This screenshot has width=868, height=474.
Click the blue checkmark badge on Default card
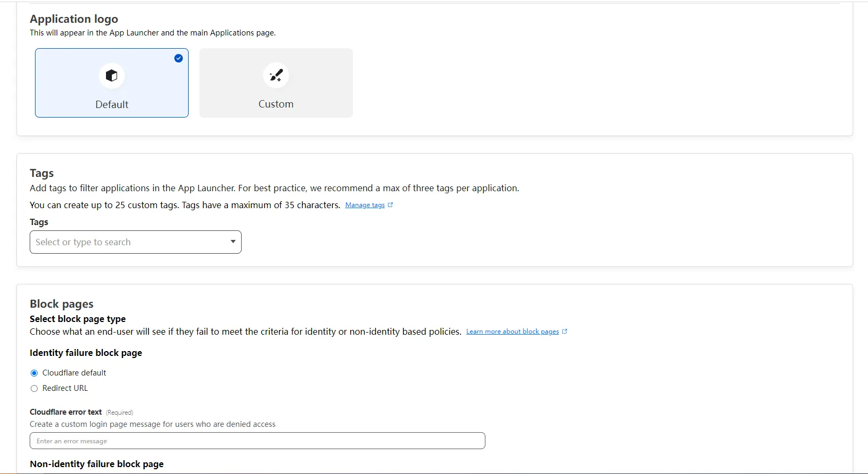click(x=179, y=58)
